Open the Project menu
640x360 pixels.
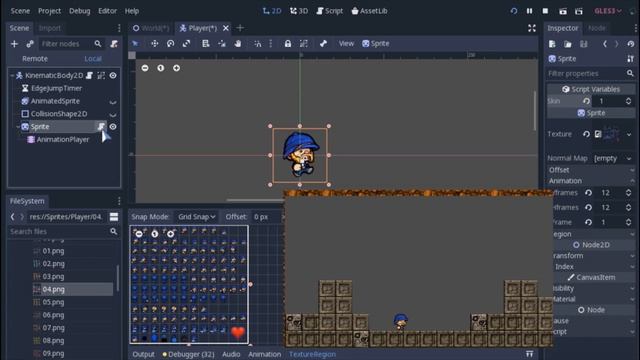pyautogui.click(x=49, y=11)
